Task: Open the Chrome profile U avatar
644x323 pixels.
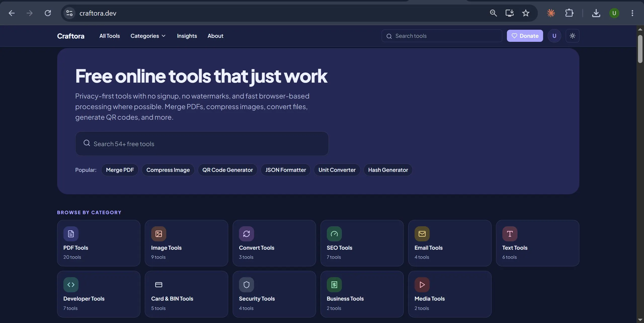Action: tap(614, 13)
